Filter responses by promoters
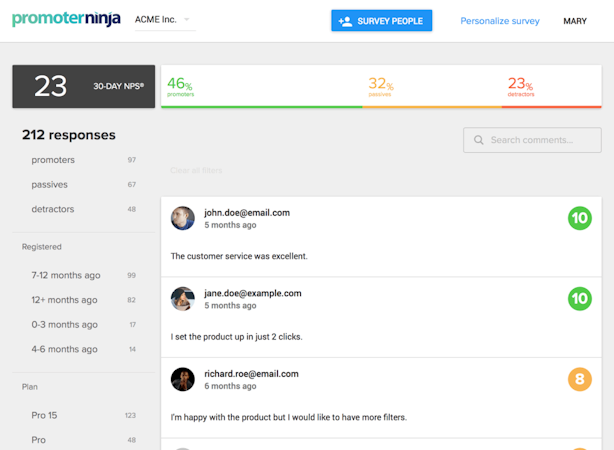This screenshot has height=450, width=614. pyautogui.click(x=54, y=160)
